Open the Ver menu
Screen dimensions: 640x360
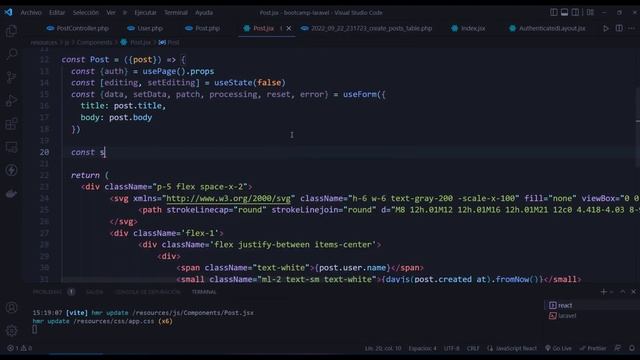pyautogui.click(x=111, y=13)
